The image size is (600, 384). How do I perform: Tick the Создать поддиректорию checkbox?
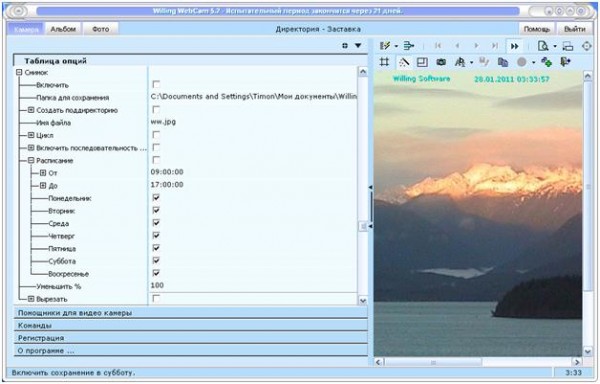156,109
